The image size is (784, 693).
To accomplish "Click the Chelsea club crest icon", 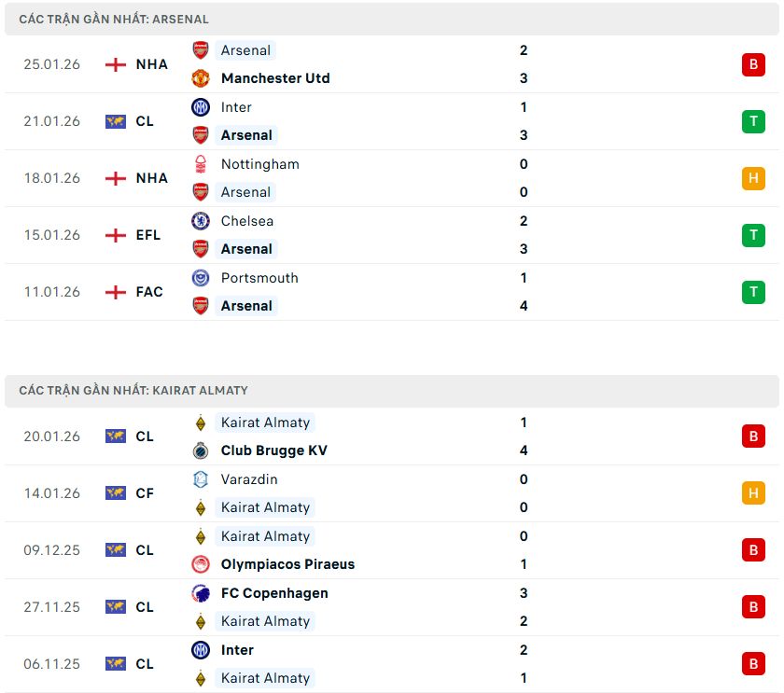I will 201,221.
